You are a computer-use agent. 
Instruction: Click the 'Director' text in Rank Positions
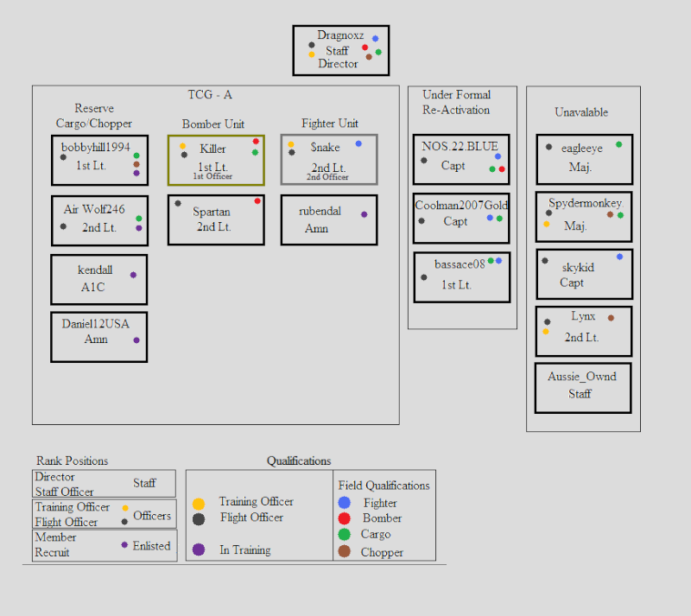point(54,477)
